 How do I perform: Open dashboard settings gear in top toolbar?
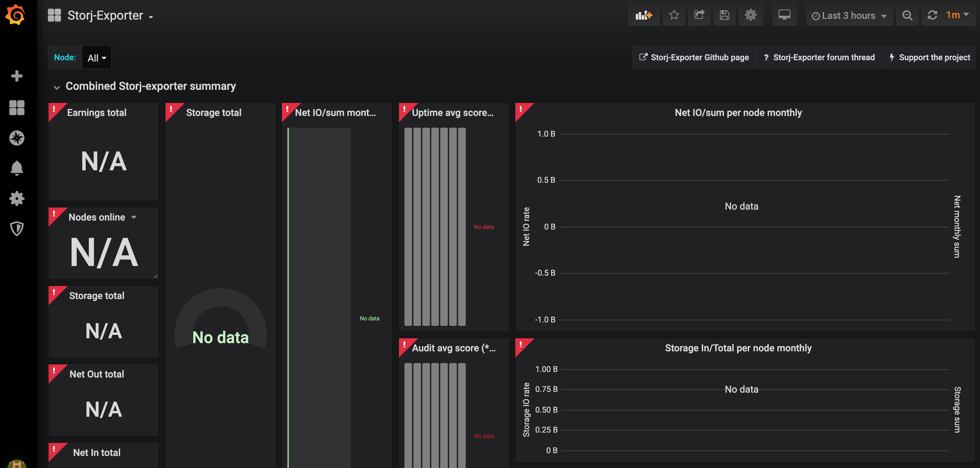click(x=750, y=15)
